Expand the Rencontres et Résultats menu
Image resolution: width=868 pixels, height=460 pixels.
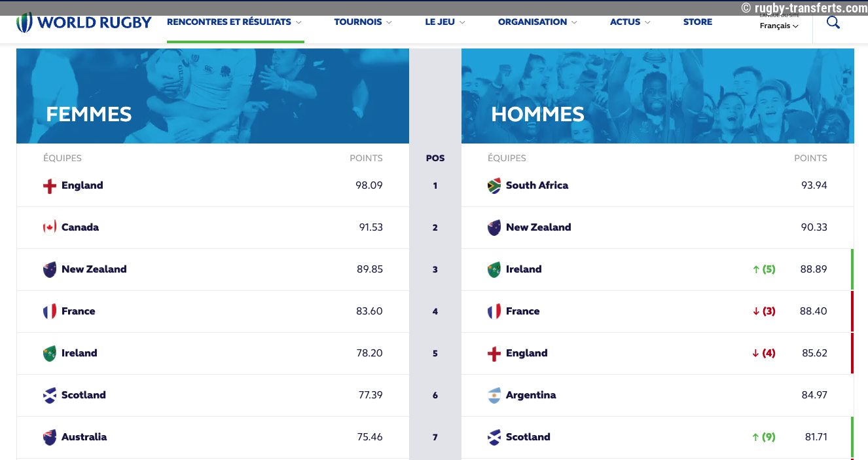(234, 22)
